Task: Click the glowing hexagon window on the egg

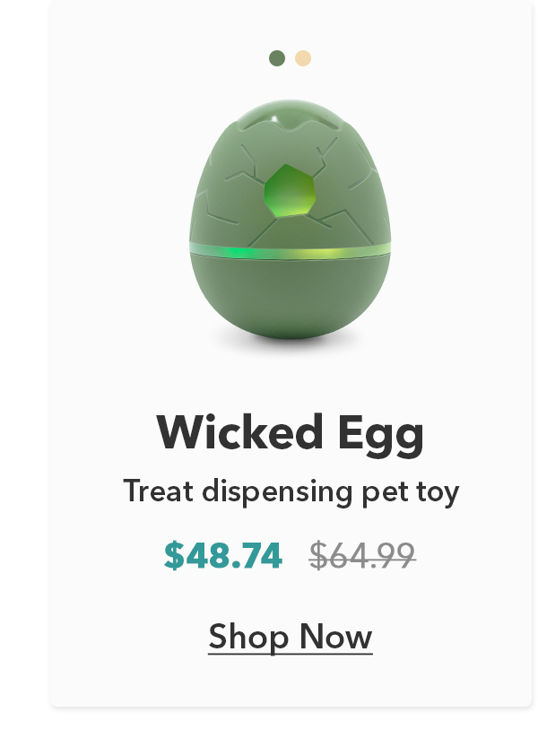Action: pos(290,190)
